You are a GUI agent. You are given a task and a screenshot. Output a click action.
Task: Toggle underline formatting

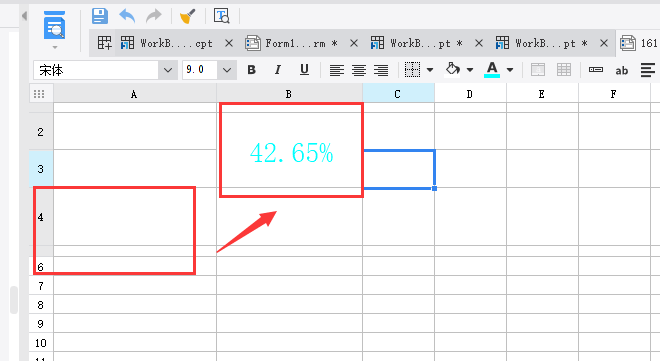pos(304,70)
